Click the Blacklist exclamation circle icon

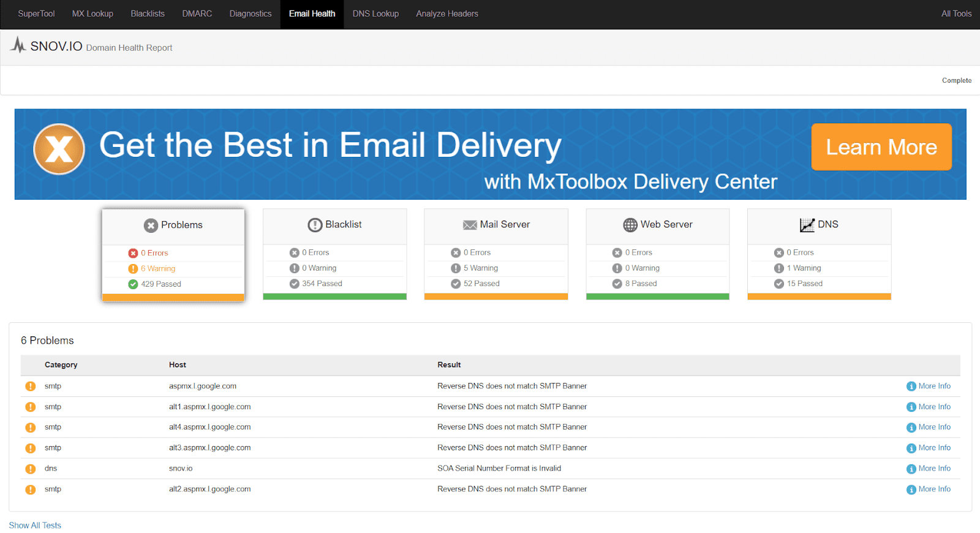[315, 225]
